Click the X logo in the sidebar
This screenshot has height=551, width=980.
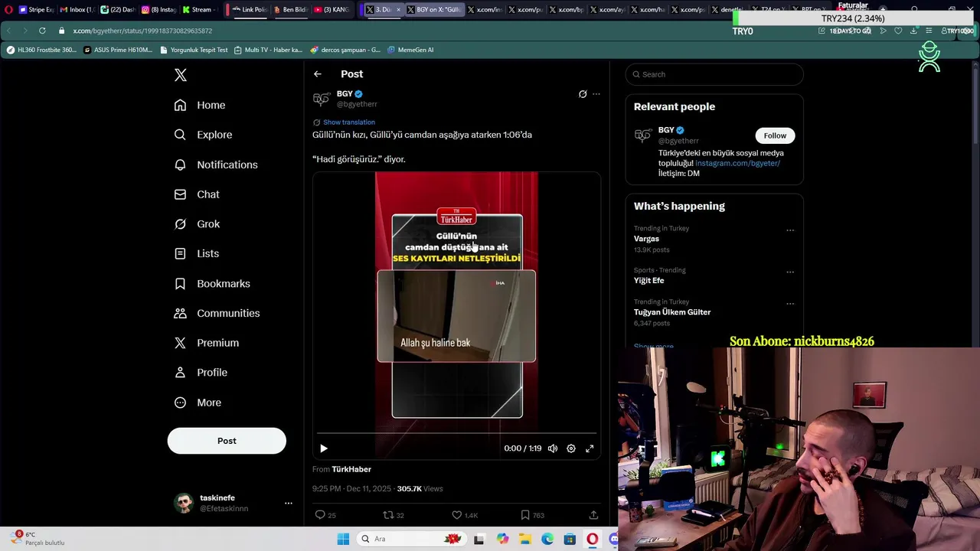pos(180,75)
